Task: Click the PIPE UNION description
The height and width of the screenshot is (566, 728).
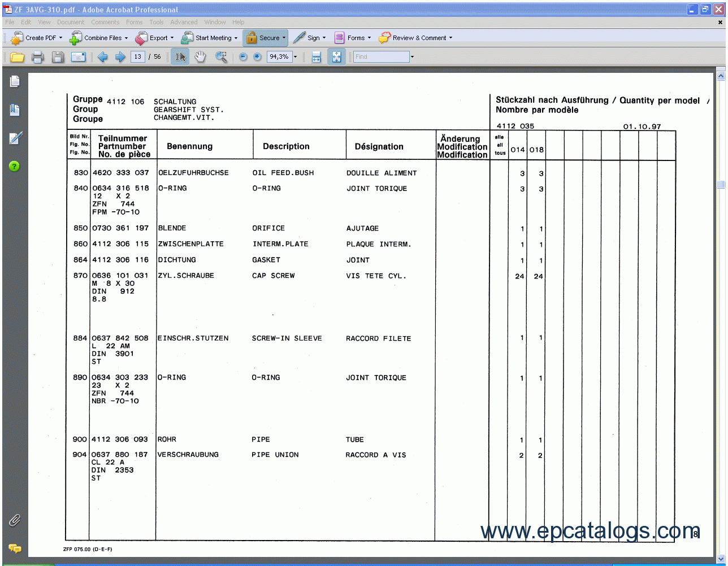Action: click(x=275, y=455)
